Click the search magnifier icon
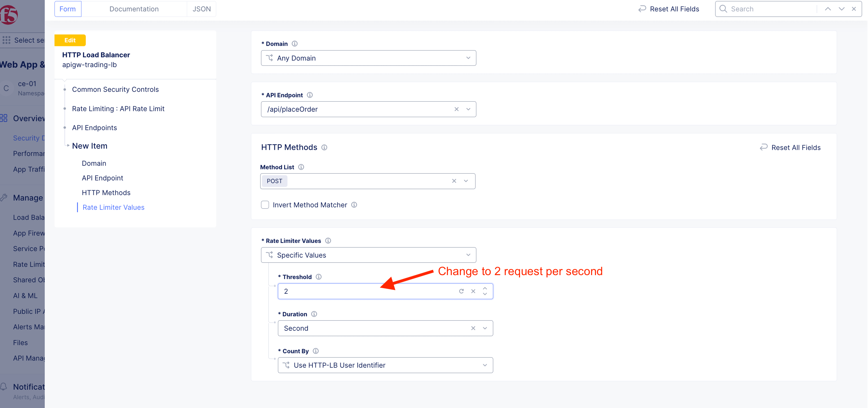Image resolution: width=868 pixels, height=408 pixels. [x=723, y=9]
